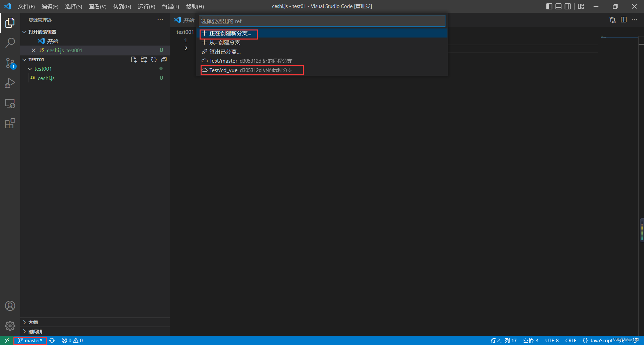Split the editor to the right
The width and height of the screenshot is (644, 345).
tap(624, 20)
